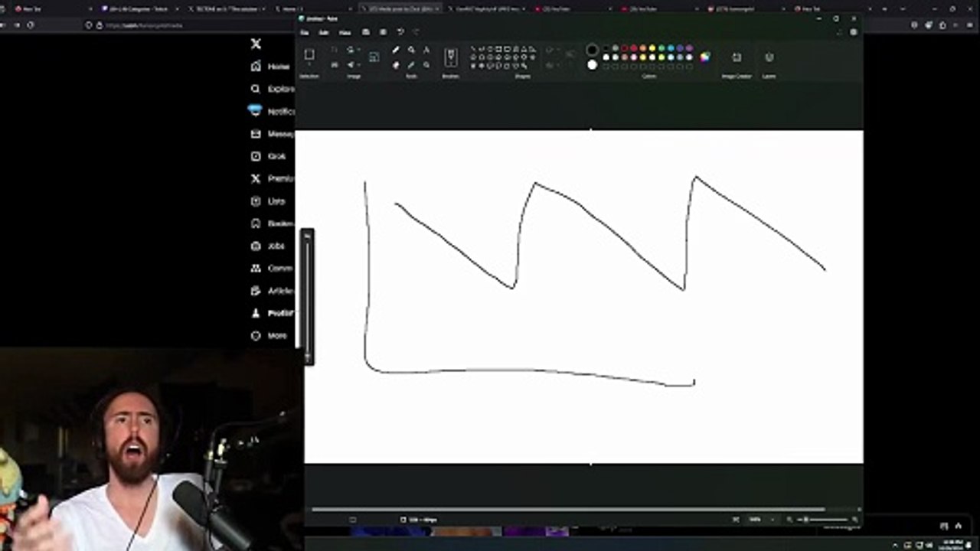Viewport: 980px width, 551px height.
Task: Select the secondary Color 2 white circle
Action: coord(593,65)
